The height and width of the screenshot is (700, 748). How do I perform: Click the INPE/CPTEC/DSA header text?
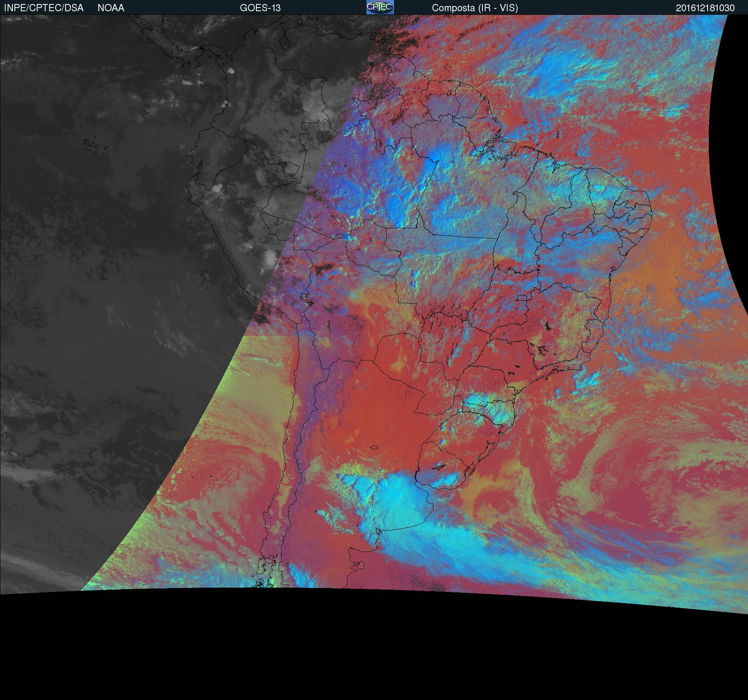click(44, 8)
